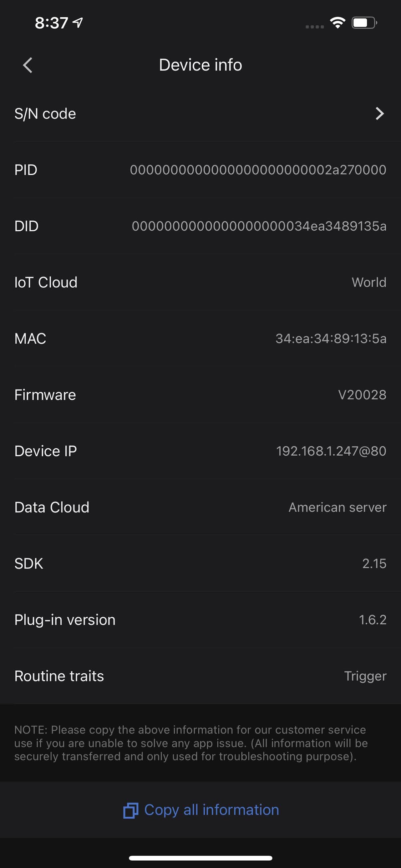Select the MAC address value
The image size is (401, 868).
tap(331, 338)
